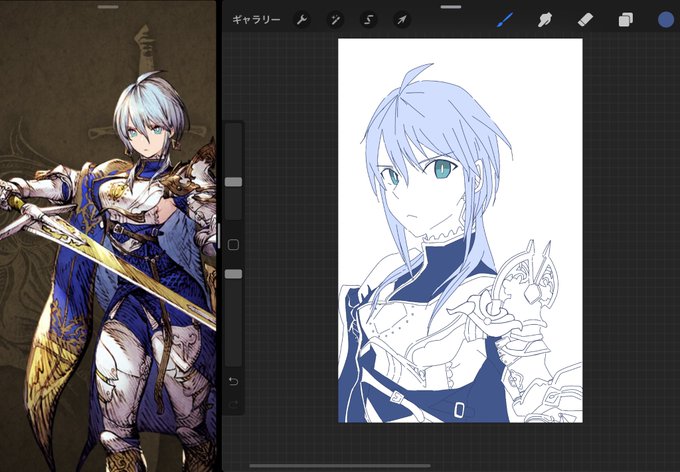Adjust the brush opacity slider handle
Screen dimensions: 680x472
coord(233,274)
